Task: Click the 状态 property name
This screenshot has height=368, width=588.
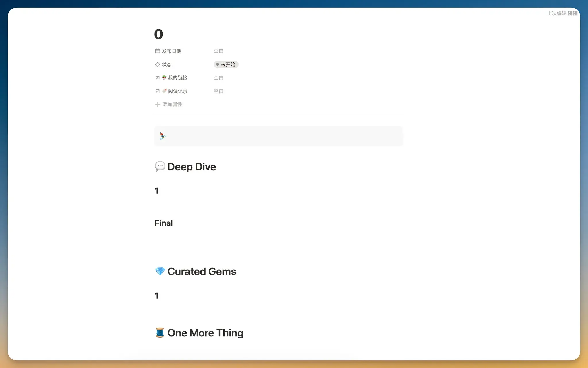Action: click(x=167, y=64)
